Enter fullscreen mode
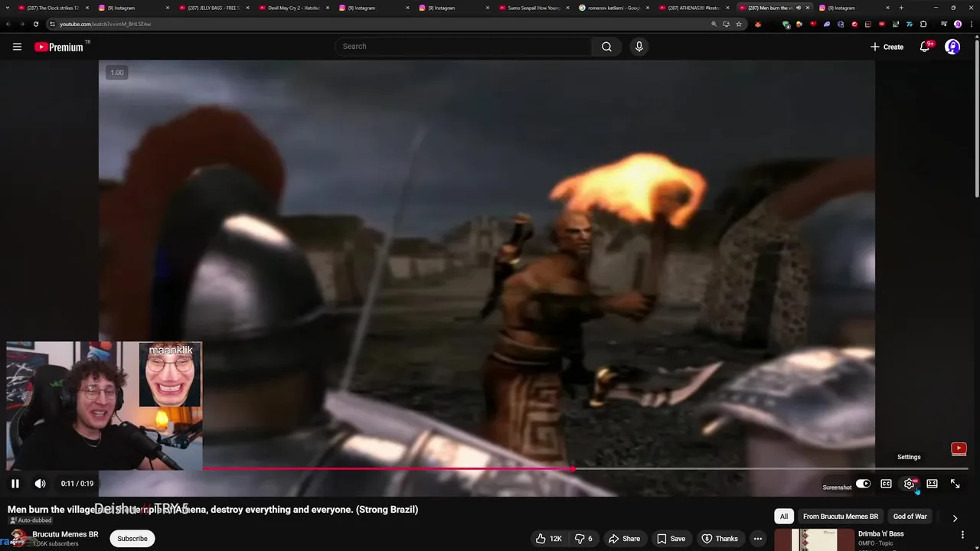The width and height of the screenshot is (980, 551). 955,484
